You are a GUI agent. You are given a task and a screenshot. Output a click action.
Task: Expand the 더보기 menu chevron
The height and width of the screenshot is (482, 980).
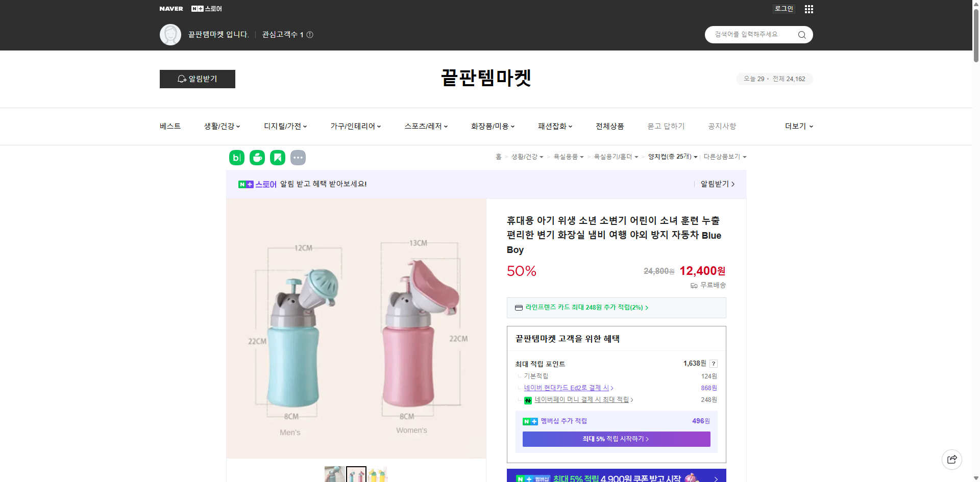[x=811, y=126]
